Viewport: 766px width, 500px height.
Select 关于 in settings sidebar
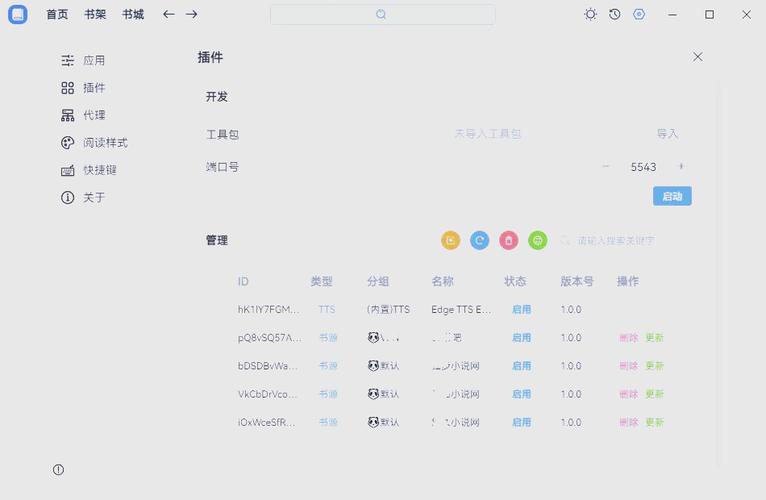click(x=83, y=197)
